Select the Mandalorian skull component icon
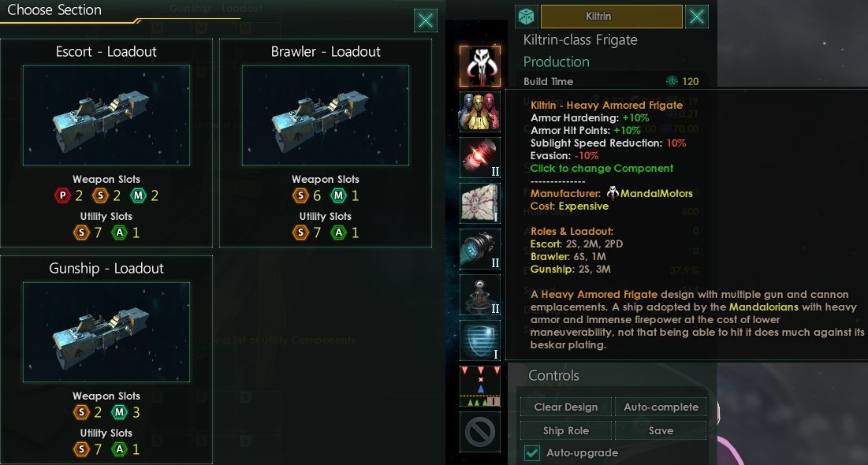 [480, 66]
